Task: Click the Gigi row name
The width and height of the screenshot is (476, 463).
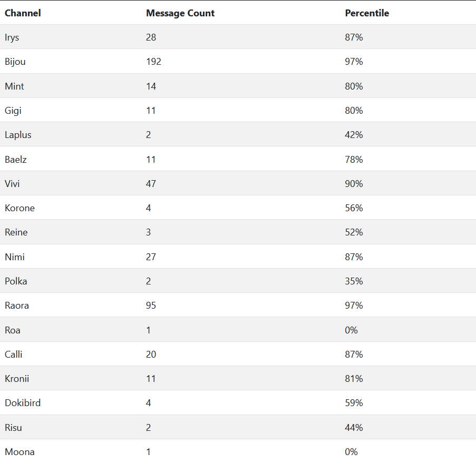Action: pos(13,111)
